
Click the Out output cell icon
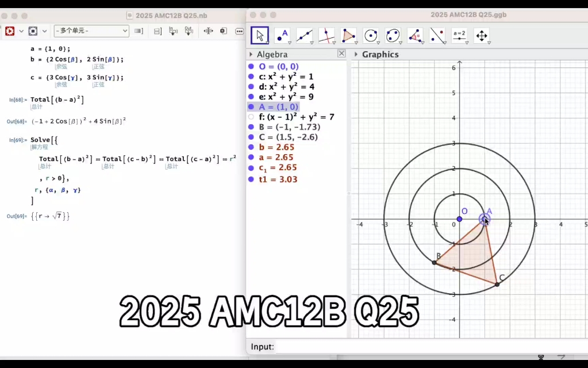[189, 31]
